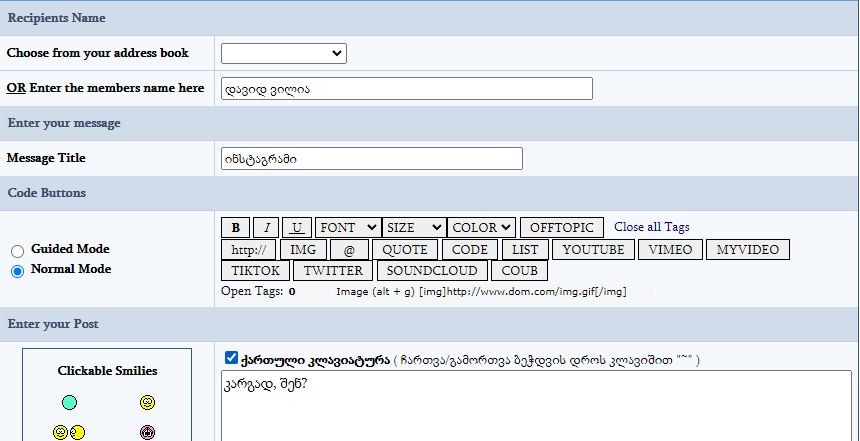
Task: Apply underline formatting with U button
Action: 297,228
